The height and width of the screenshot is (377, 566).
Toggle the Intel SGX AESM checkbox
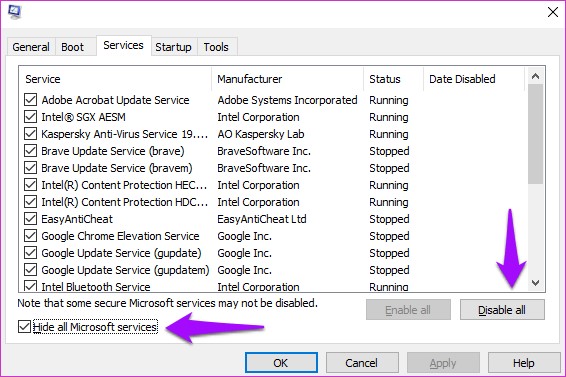(x=30, y=117)
